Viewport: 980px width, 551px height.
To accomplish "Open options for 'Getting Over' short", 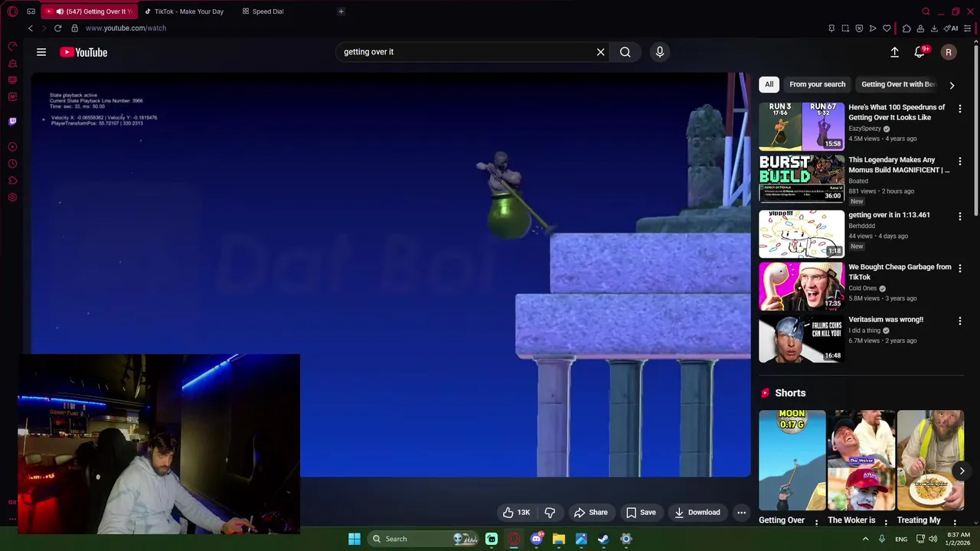I will [x=816, y=523].
